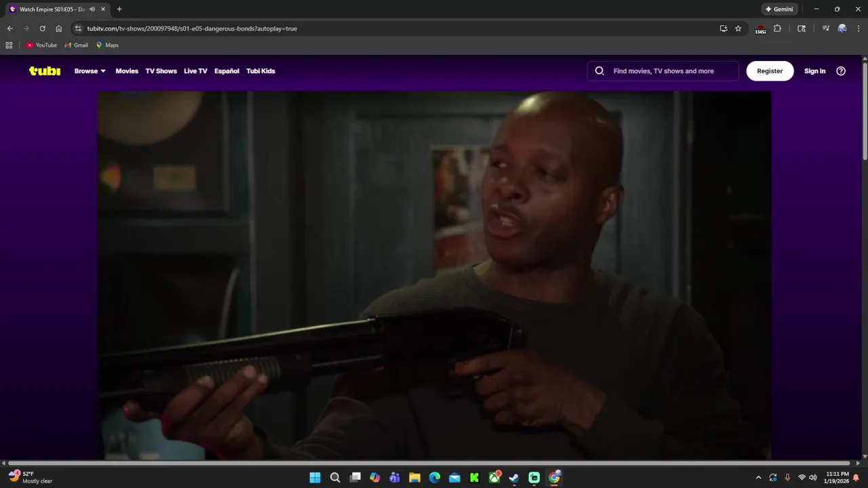Open the Mail app from taskbar
The image size is (868, 488).
454,478
